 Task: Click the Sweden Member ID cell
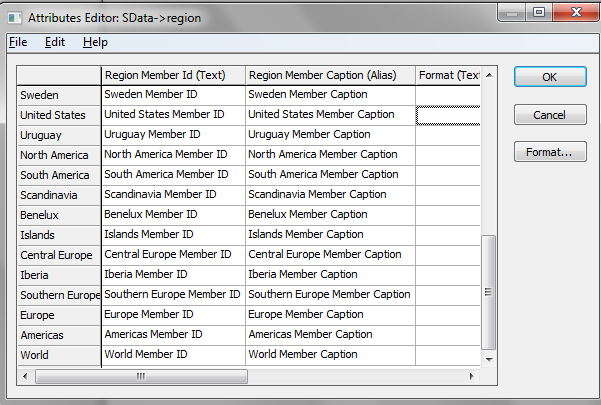click(173, 95)
